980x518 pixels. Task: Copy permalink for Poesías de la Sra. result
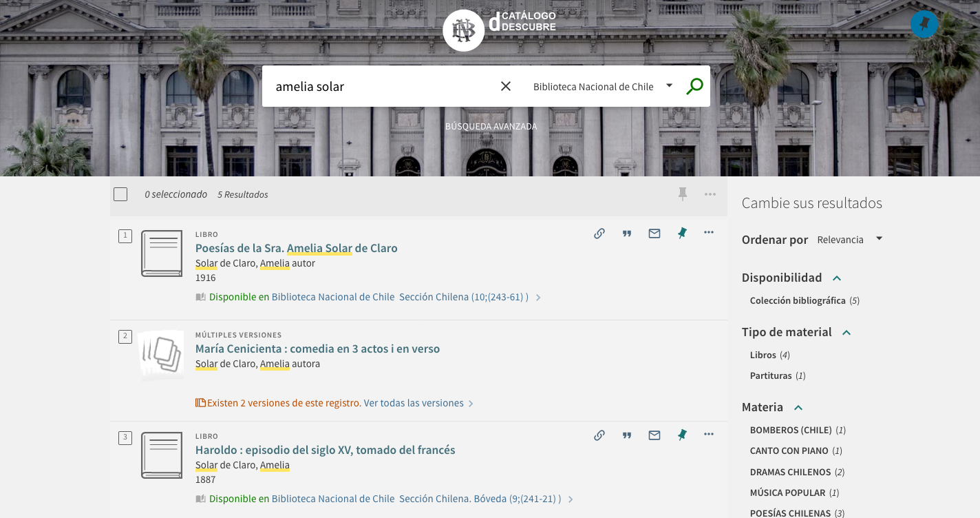tap(599, 234)
